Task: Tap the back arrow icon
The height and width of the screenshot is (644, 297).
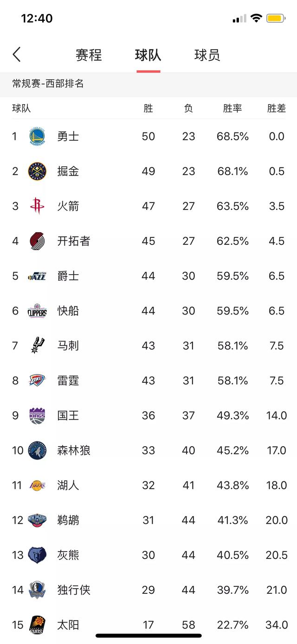Action: 17,55
